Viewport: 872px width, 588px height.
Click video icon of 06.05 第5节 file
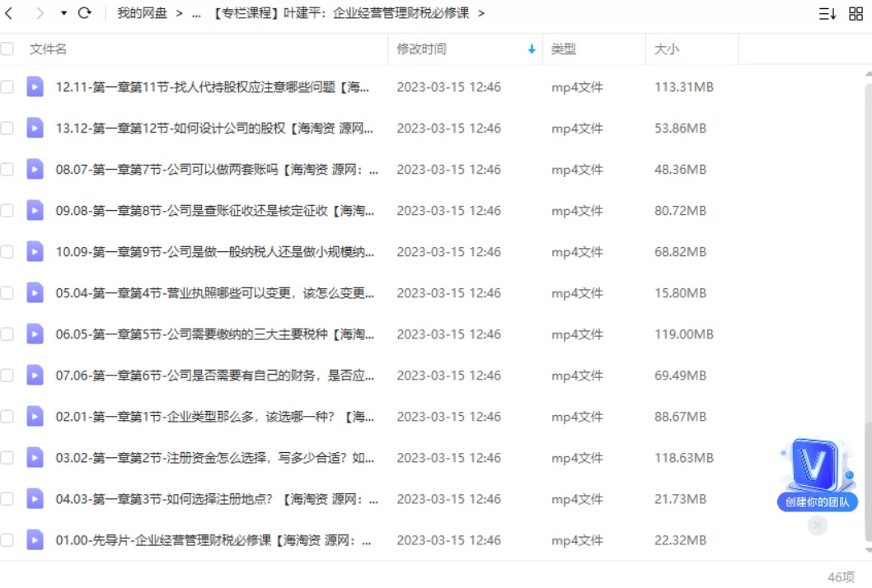pos(35,334)
